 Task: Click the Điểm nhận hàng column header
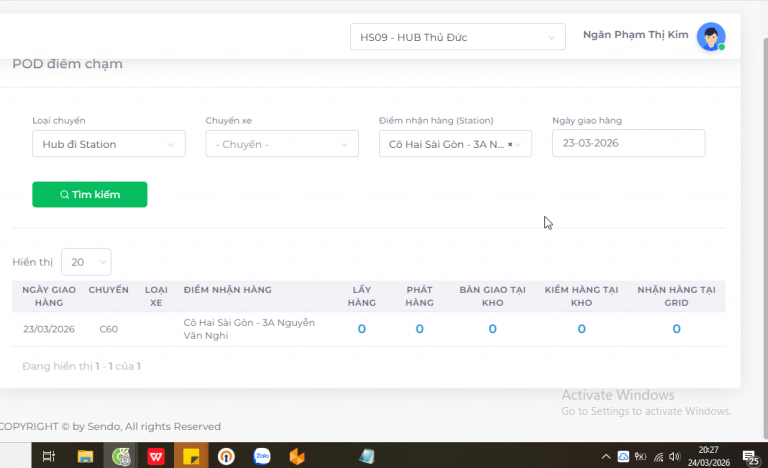coord(228,290)
